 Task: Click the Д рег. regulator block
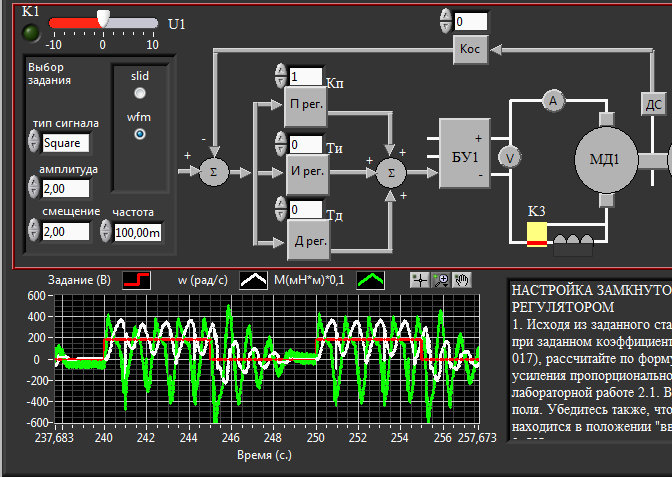point(309,241)
